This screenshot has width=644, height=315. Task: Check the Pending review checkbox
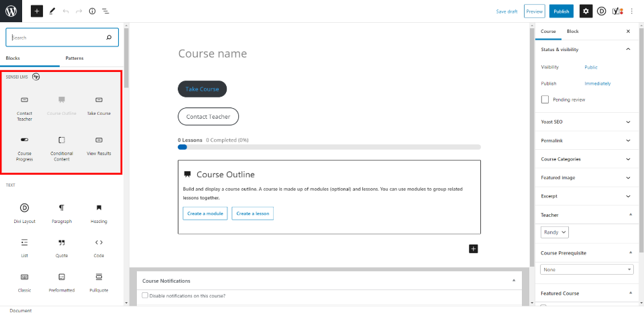tap(545, 99)
